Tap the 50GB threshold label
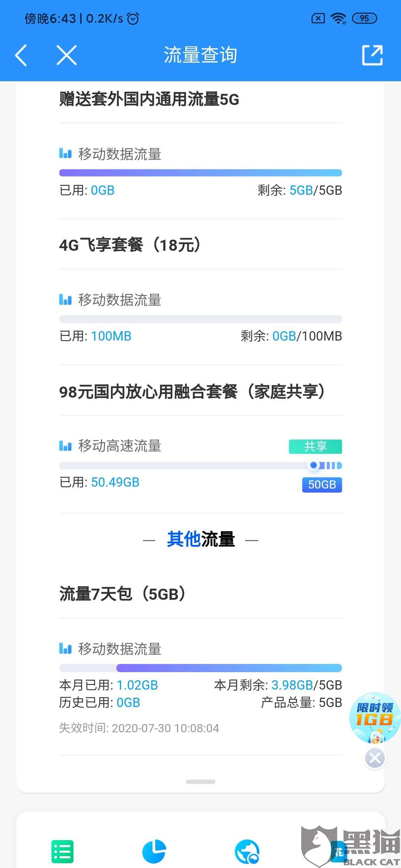Viewport: 401px width, 868px height. pyautogui.click(x=322, y=484)
